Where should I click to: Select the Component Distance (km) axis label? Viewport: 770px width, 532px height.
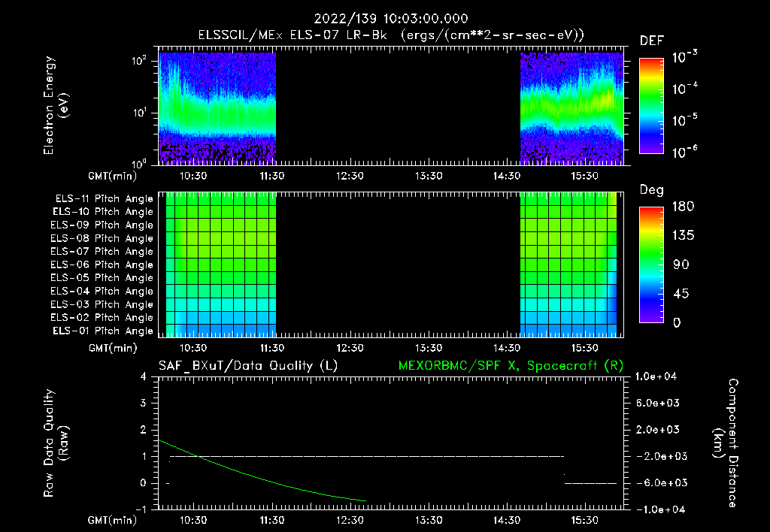(x=727, y=443)
